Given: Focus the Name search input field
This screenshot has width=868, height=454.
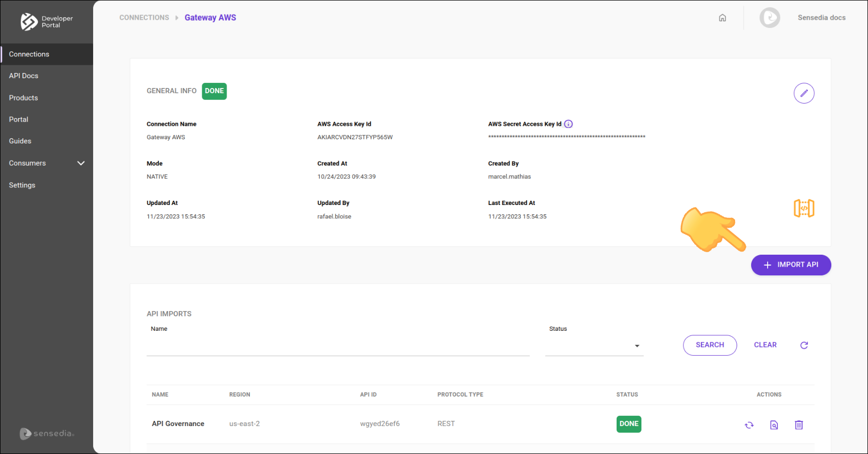Looking at the screenshot, I should [x=338, y=346].
